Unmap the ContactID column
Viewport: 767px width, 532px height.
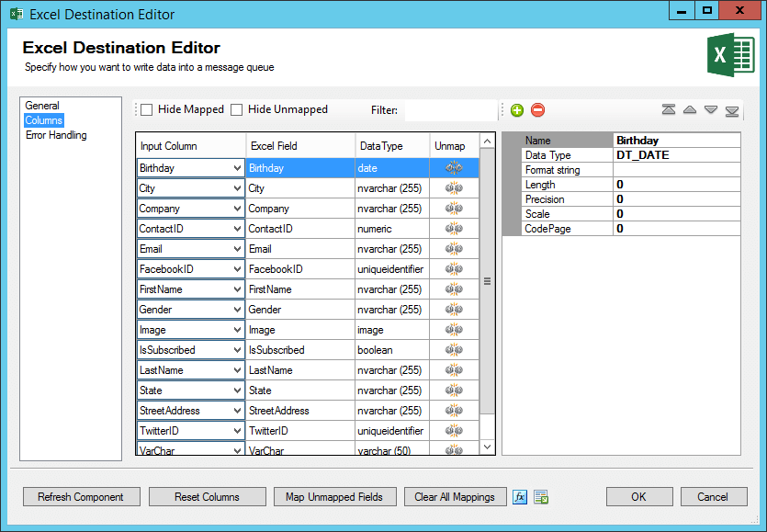[454, 229]
